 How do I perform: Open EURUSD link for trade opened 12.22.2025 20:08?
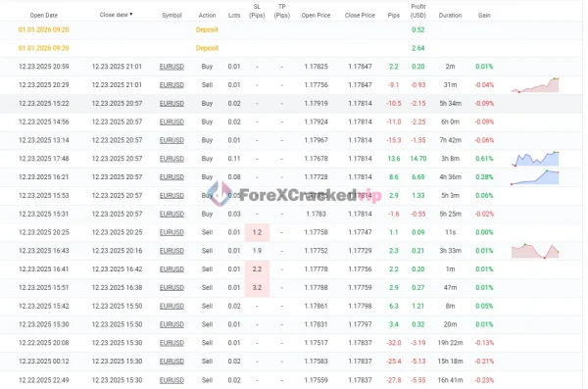(x=171, y=343)
